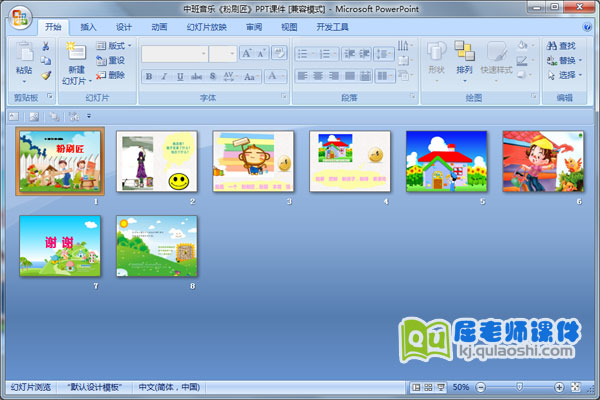This screenshot has height=400, width=600.
Task: Toggle Underline formatting
Action: click(x=180, y=76)
